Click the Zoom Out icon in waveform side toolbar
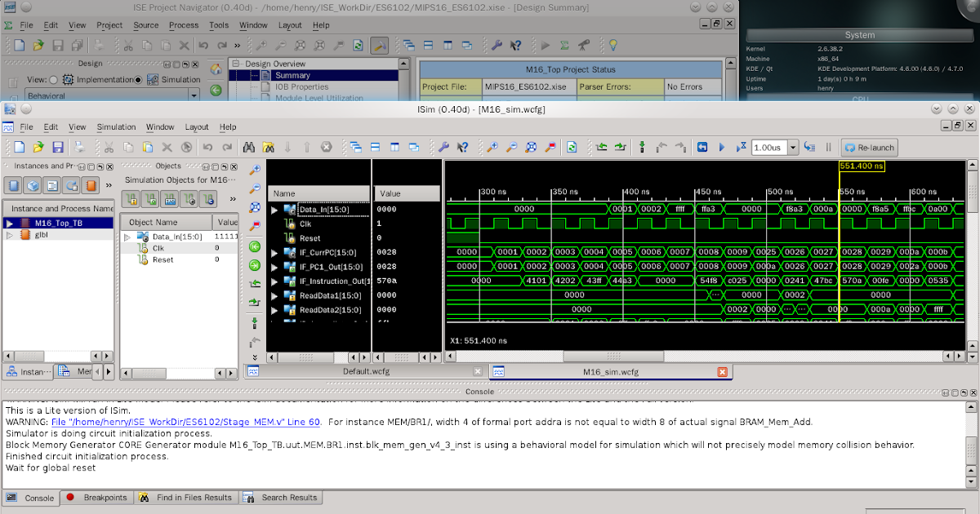The height and width of the screenshot is (514, 980). (x=255, y=188)
